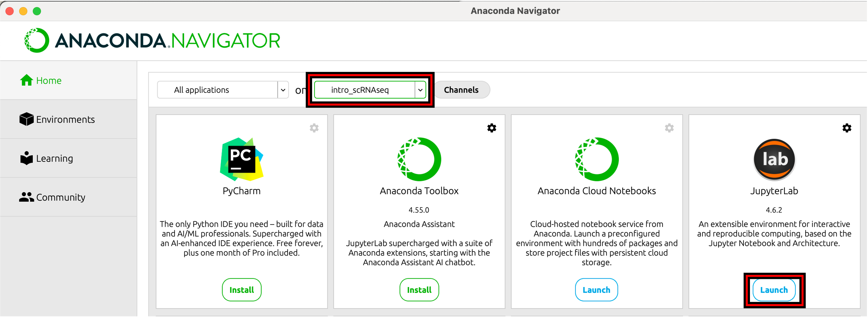The image size is (868, 317).
Task: Switch to the Community tab
Action: point(68,197)
